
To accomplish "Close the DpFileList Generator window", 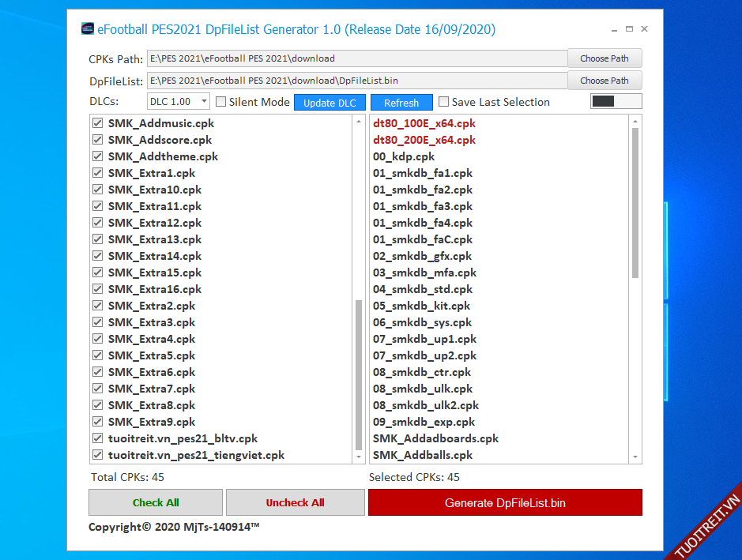I will (x=645, y=29).
